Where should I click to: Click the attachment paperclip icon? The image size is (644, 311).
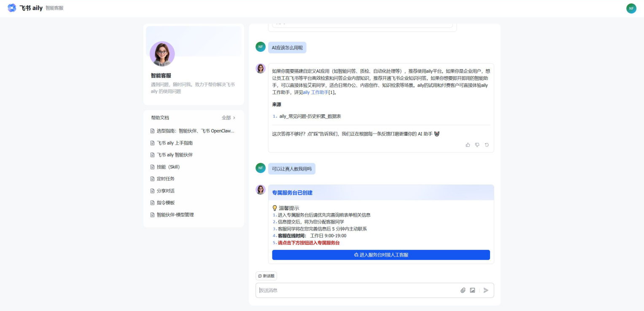(x=463, y=290)
